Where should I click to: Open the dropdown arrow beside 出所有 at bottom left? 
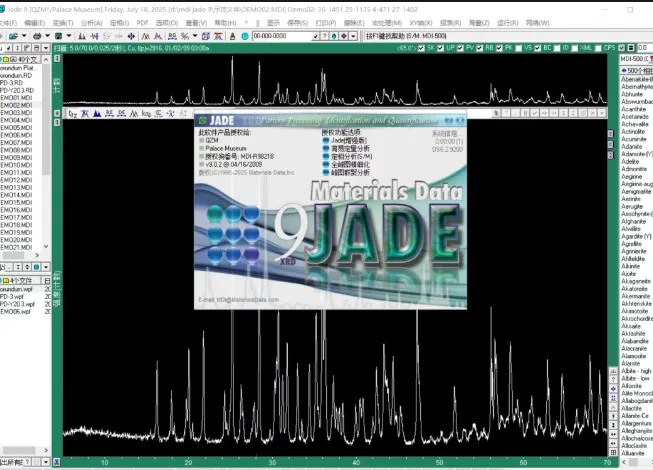point(46,462)
